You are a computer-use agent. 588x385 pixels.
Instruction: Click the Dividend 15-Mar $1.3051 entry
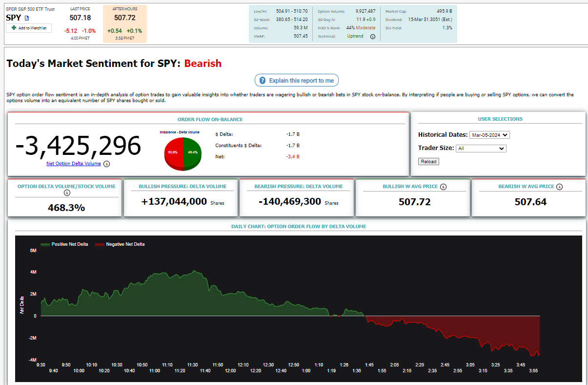[430, 20]
